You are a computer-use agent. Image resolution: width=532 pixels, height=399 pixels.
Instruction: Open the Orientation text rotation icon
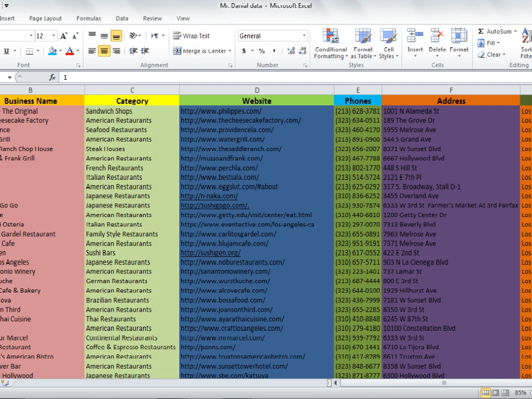pos(134,36)
